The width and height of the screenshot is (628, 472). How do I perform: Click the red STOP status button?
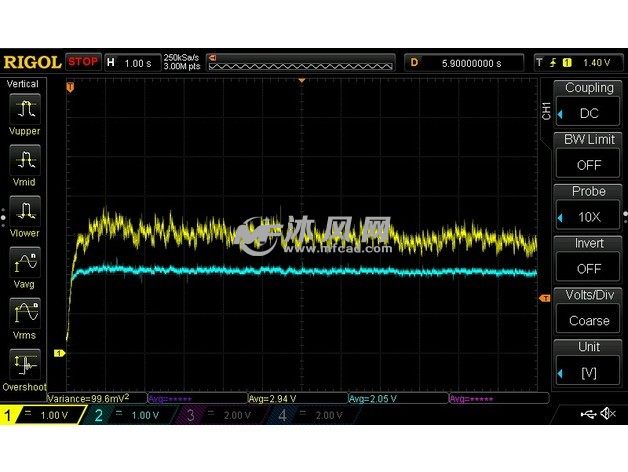82,61
